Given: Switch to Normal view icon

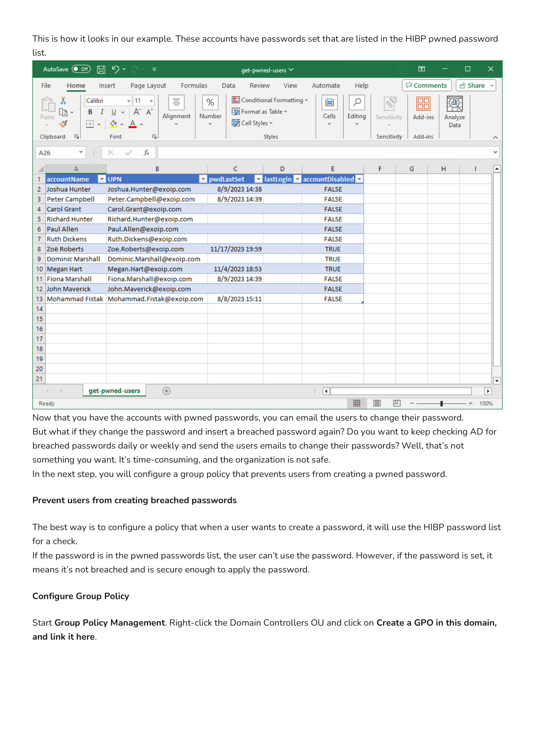Looking at the screenshot, I should (357, 403).
